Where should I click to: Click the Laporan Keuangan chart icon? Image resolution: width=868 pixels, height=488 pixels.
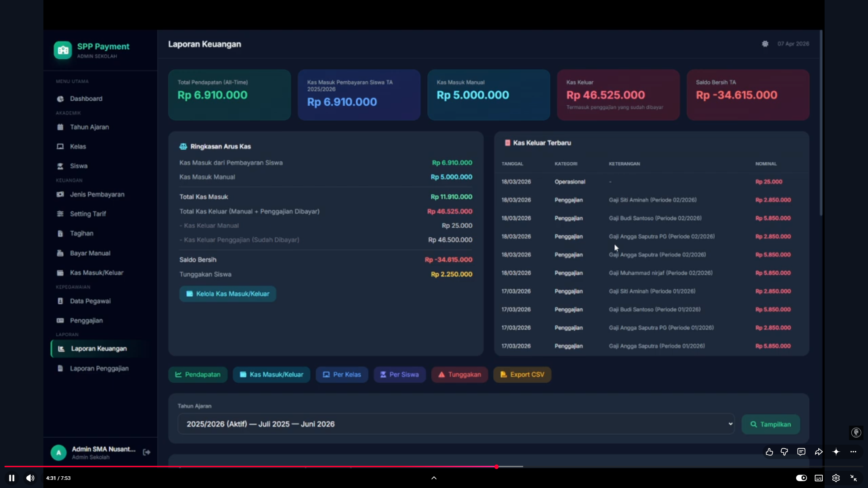point(61,349)
